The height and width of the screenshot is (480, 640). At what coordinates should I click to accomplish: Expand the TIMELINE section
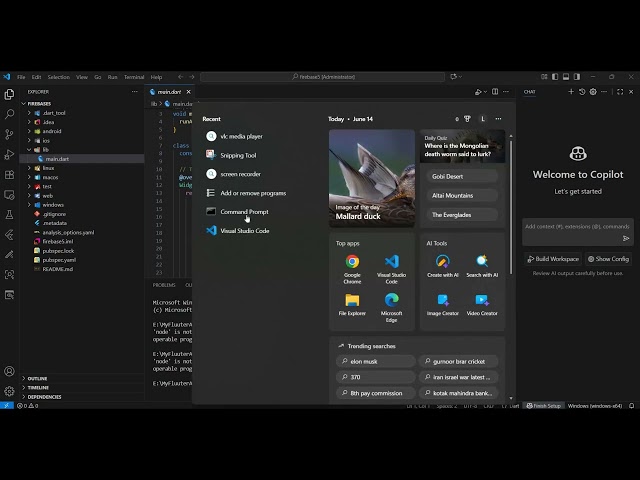click(38, 388)
